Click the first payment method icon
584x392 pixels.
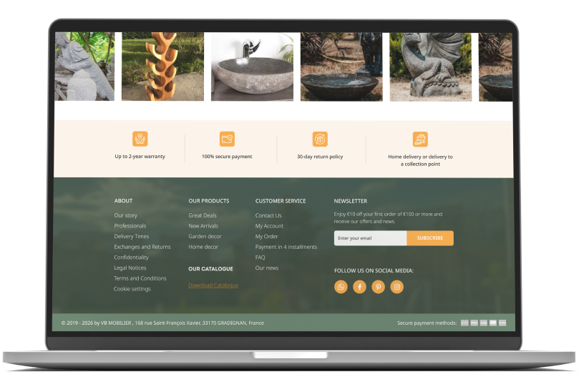coord(464,323)
